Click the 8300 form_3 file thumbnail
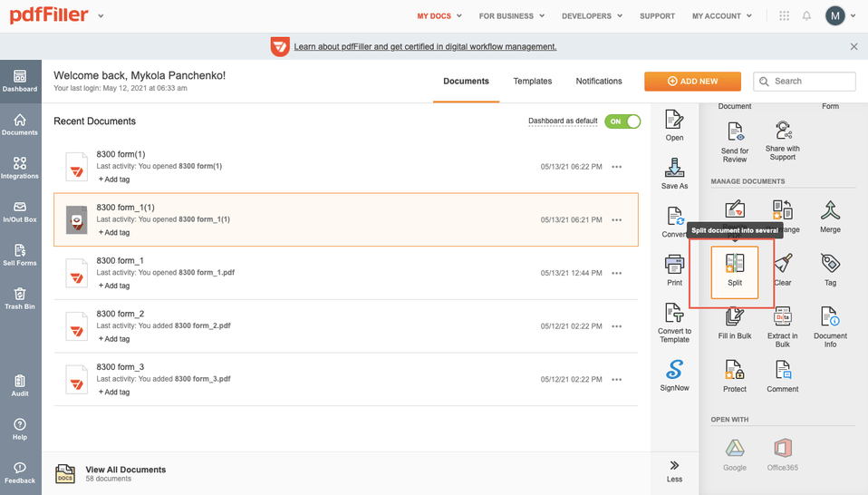The image size is (868, 495). click(x=76, y=379)
